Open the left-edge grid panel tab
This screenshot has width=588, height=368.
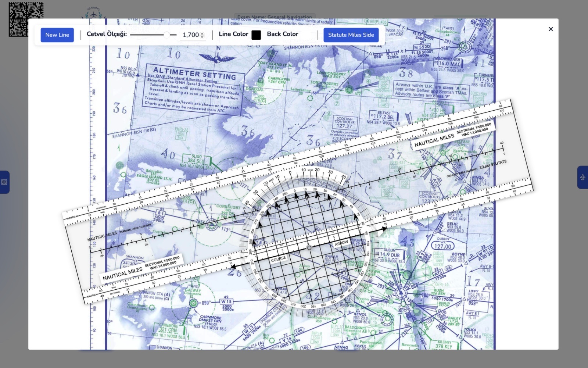coord(4,182)
